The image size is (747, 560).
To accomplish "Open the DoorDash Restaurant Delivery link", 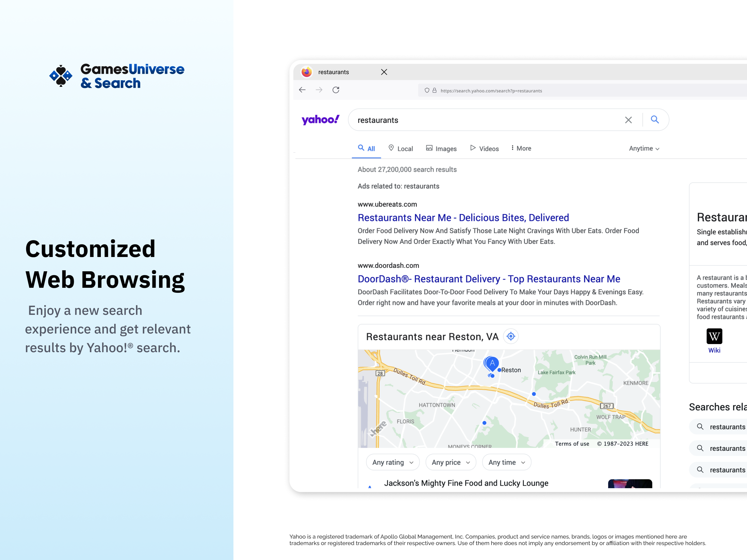I will click(489, 279).
